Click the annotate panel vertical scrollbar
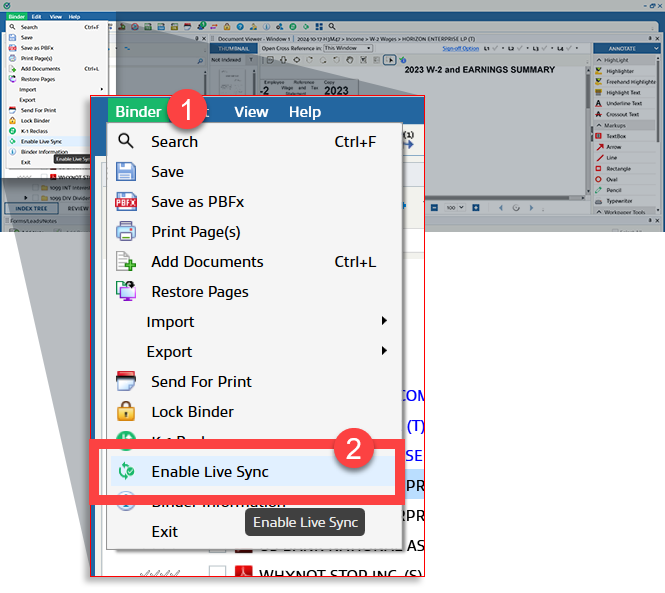 [x=658, y=134]
